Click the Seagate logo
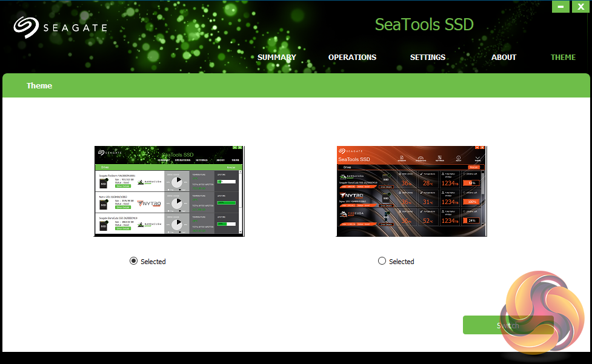Viewport: 592px width, 364px height. (x=61, y=27)
